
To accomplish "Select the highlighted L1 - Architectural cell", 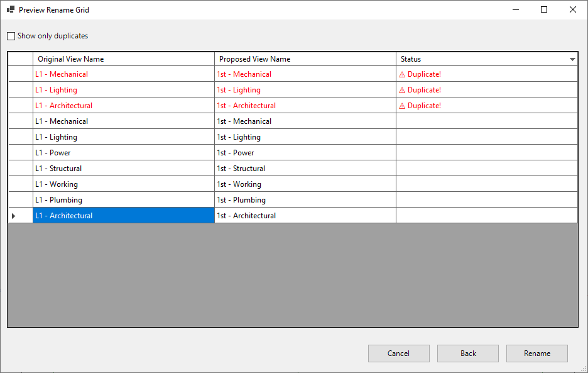I will pos(123,216).
